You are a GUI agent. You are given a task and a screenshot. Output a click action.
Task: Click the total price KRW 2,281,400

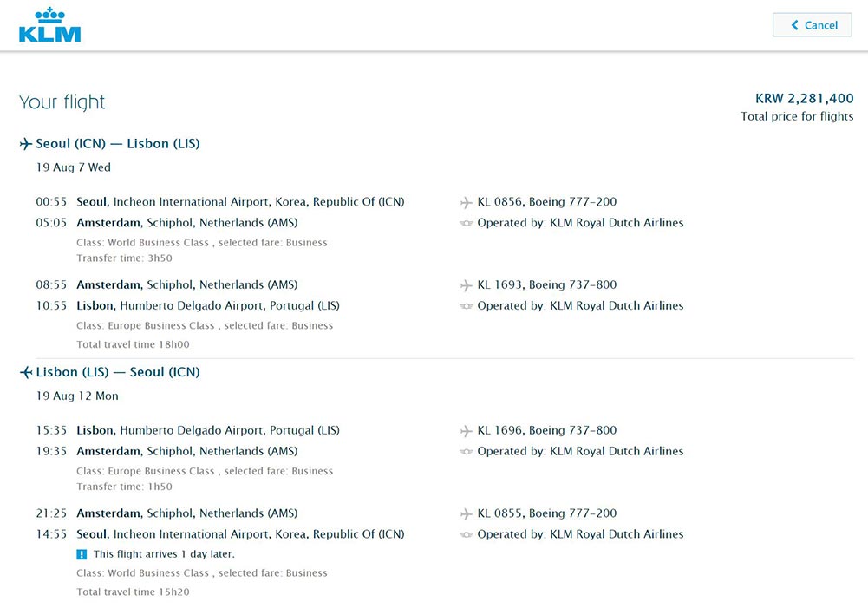[805, 99]
